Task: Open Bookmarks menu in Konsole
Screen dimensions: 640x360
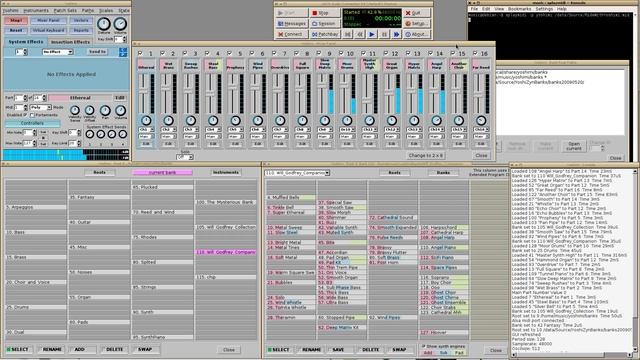Action: (x=519, y=9)
